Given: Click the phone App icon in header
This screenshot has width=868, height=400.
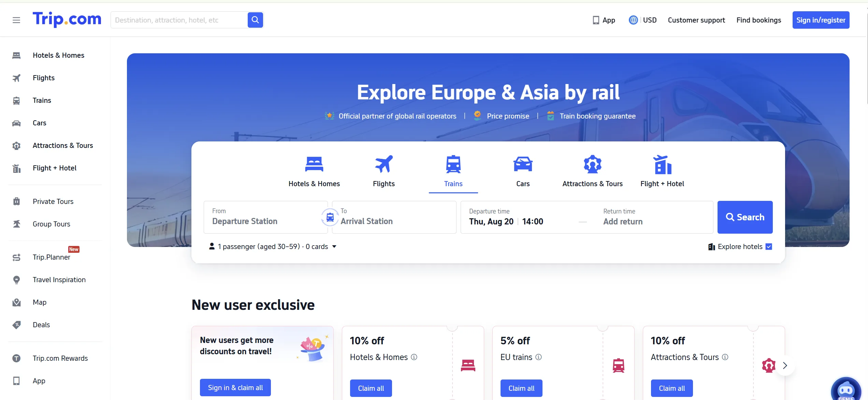Looking at the screenshot, I should [x=596, y=20].
